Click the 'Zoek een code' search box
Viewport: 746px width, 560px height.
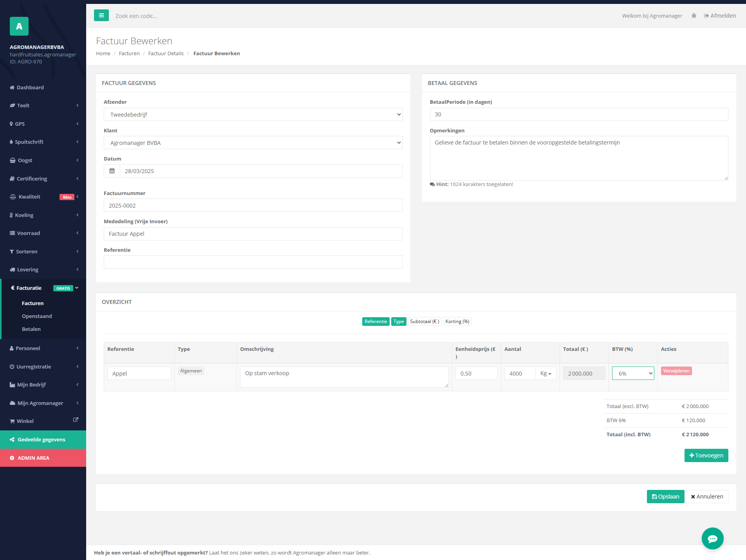pos(136,16)
